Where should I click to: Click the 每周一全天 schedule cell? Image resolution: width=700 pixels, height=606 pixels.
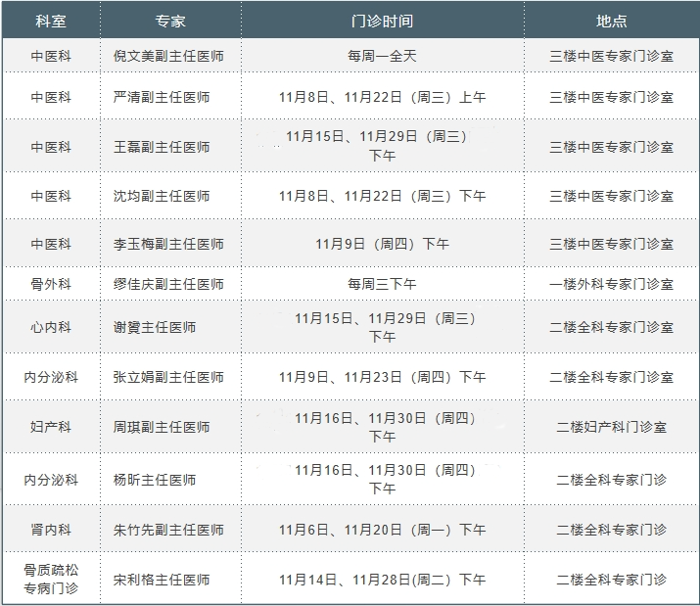click(x=382, y=56)
